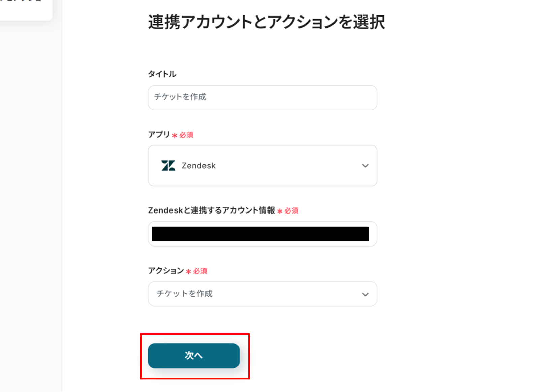Viewport: 539px width, 392px height.
Task: Click the redacted Zendesk account information field
Action: coord(260,234)
